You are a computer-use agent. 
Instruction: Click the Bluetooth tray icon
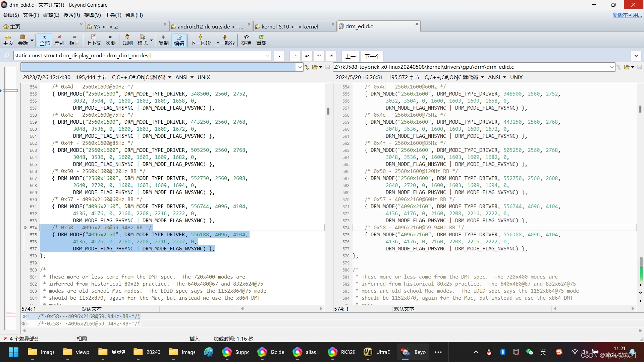tap(503, 352)
